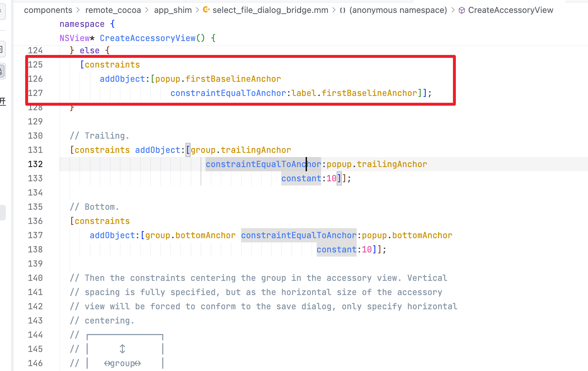Place cursor on "// Trailing." comment
The width and height of the screenshot is (588, 371).
click(100, 136)
